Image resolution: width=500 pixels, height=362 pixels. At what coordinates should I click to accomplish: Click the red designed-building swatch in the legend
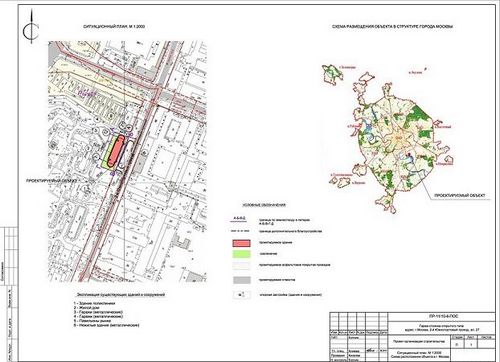click(242, 243)
